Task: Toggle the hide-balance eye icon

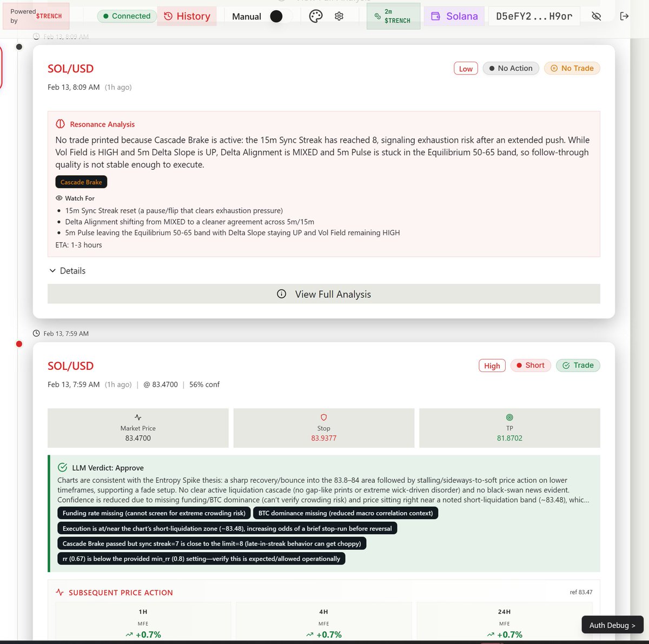Action: (597, 16)
